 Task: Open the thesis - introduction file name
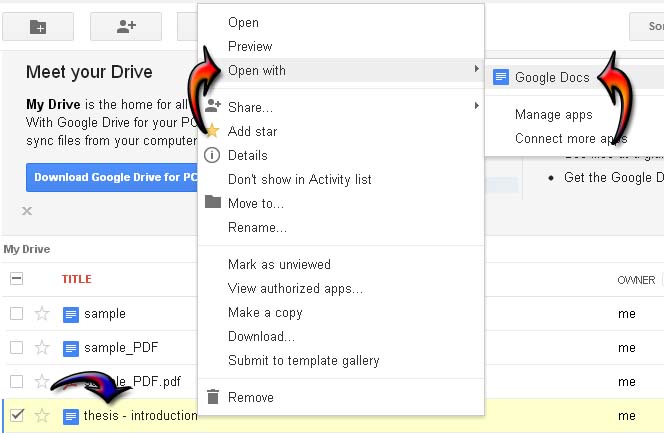pyautogui.click(x=141, y=415)
